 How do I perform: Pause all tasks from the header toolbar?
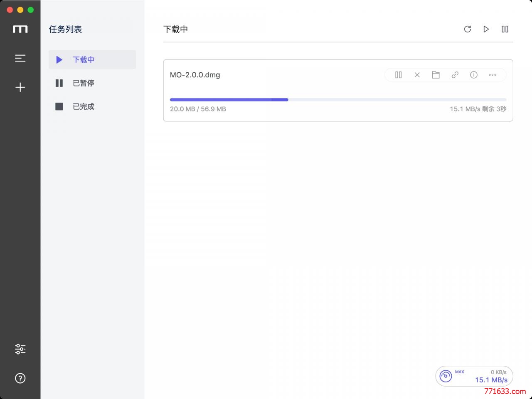tap(505, 29)
